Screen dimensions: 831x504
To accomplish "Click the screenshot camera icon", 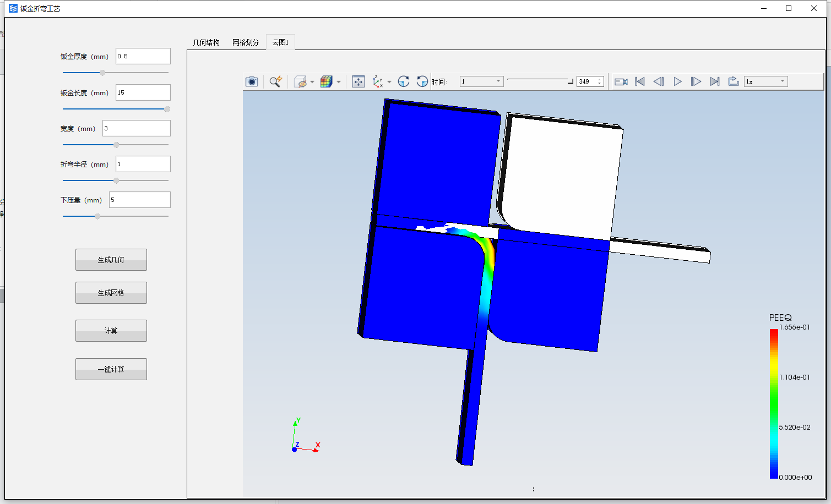I will coord(252,81).
